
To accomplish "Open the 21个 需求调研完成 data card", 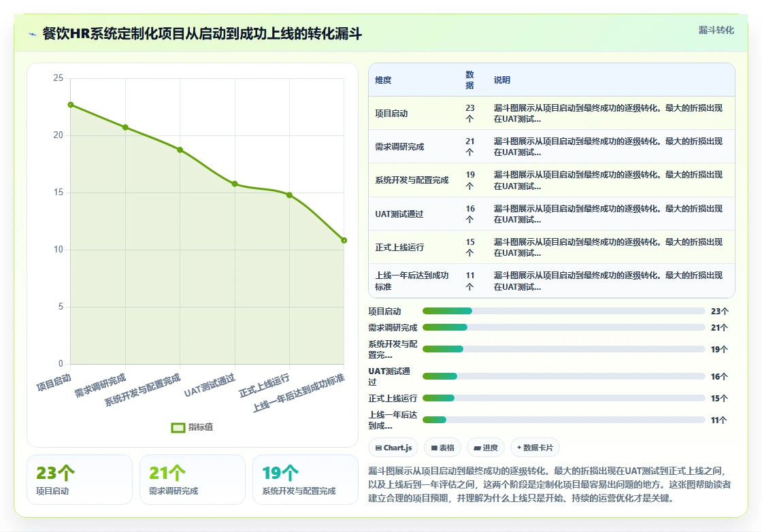I will [193, 480].
